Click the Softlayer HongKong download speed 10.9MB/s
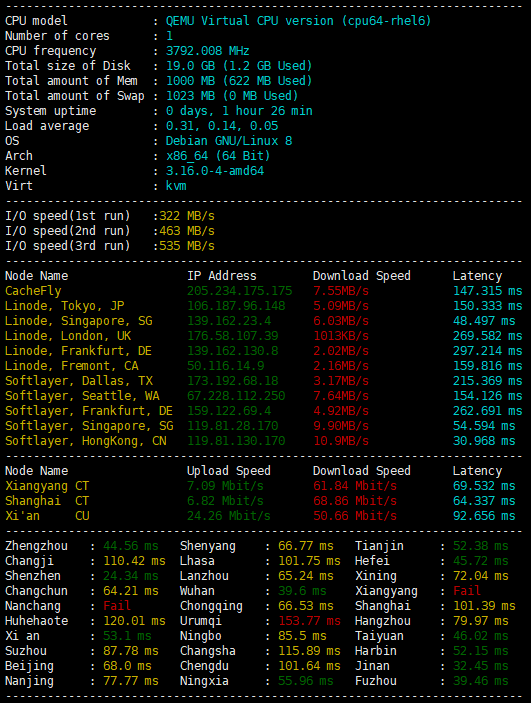The height and width of the screenshot is (703, 531). click(x=341, y=441)
